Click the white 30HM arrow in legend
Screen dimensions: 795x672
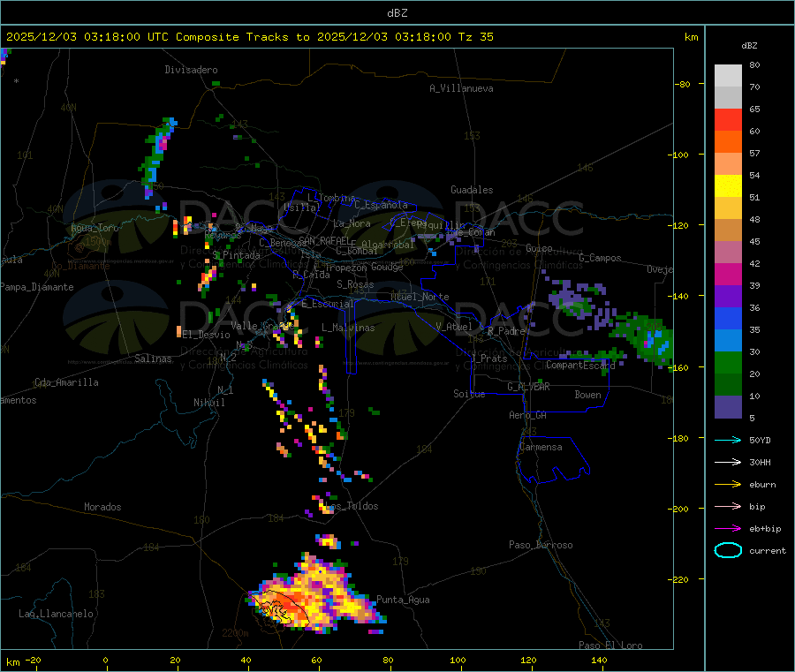pyautogui.click(x=728, y=462)
